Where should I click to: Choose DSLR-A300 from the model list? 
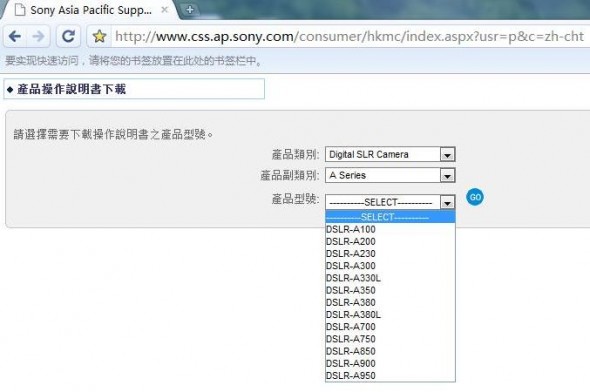(390, 266)
